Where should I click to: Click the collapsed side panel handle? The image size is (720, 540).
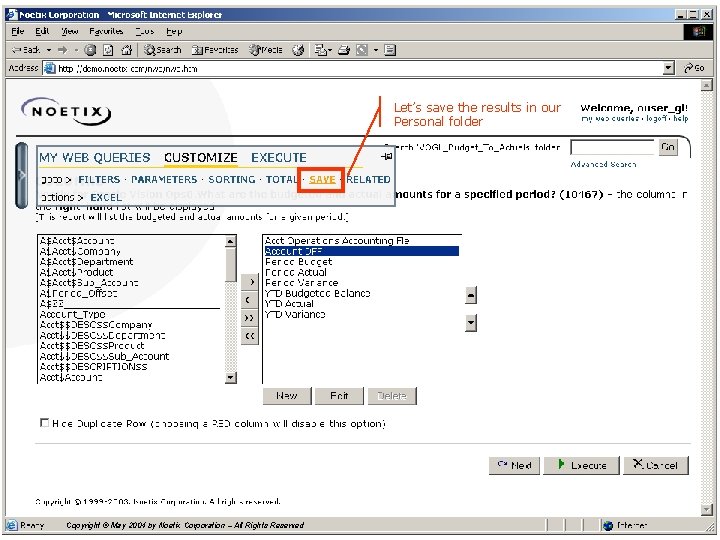point(21,175)
